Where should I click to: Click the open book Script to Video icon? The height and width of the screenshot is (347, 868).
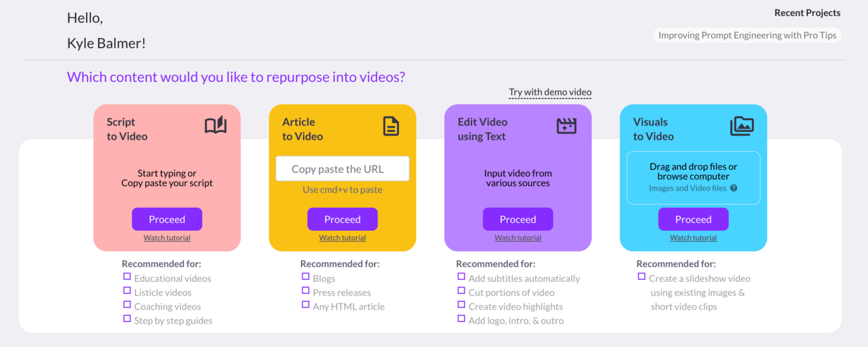click(216, 126)
